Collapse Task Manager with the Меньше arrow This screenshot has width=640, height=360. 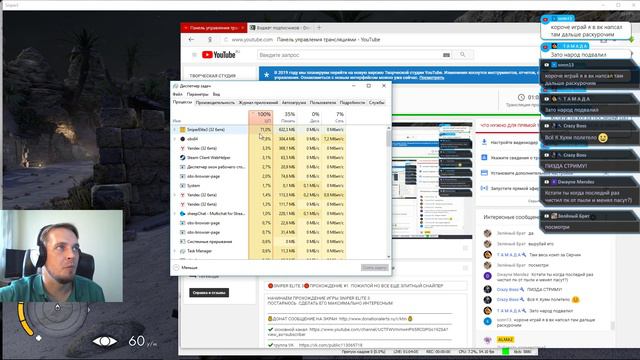click(176, 268)
